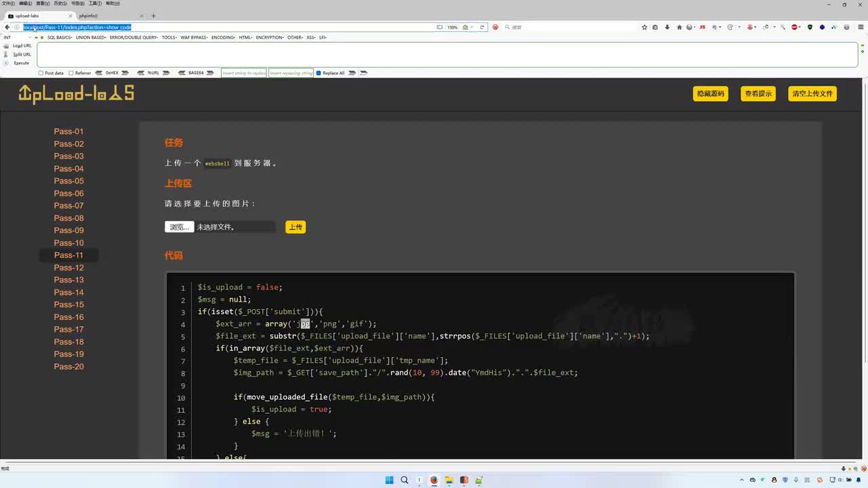This screenshot has height=488, width=868.
Task: Expand the XSS dropdown
Action: 311,37
